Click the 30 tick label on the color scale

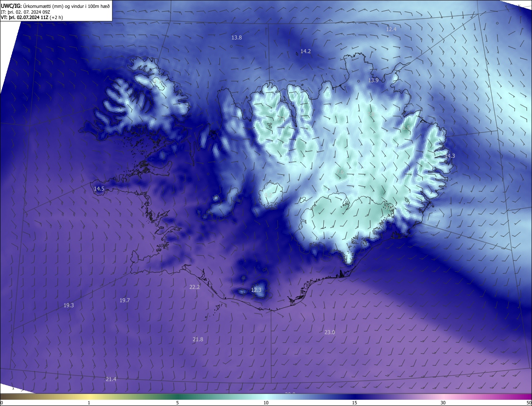pyautogui.click(x=443, y=403)
